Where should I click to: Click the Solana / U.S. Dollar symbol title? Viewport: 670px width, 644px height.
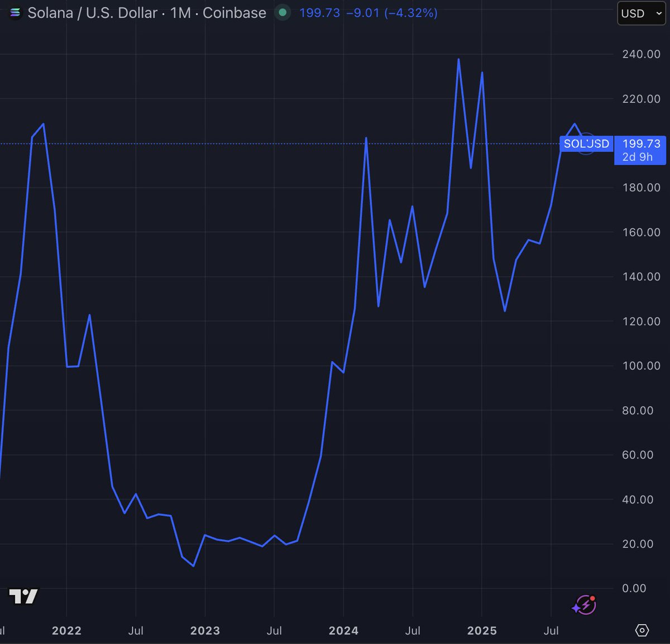click(93, 13)
